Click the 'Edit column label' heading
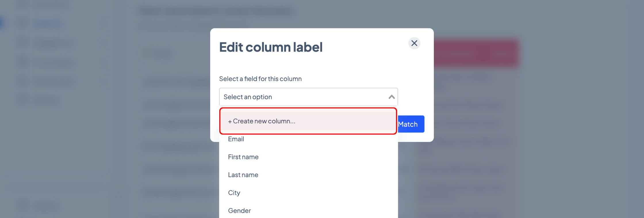The height and width of the screenshot is (218, 644). (271, 47)
